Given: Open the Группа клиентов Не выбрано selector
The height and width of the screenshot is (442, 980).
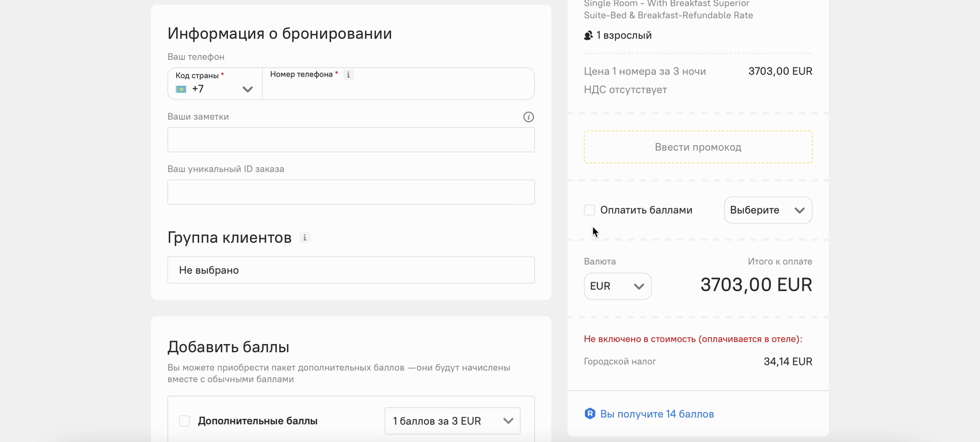Looking at the screenshot, I should pyautogui.click(x=351, y=270).
